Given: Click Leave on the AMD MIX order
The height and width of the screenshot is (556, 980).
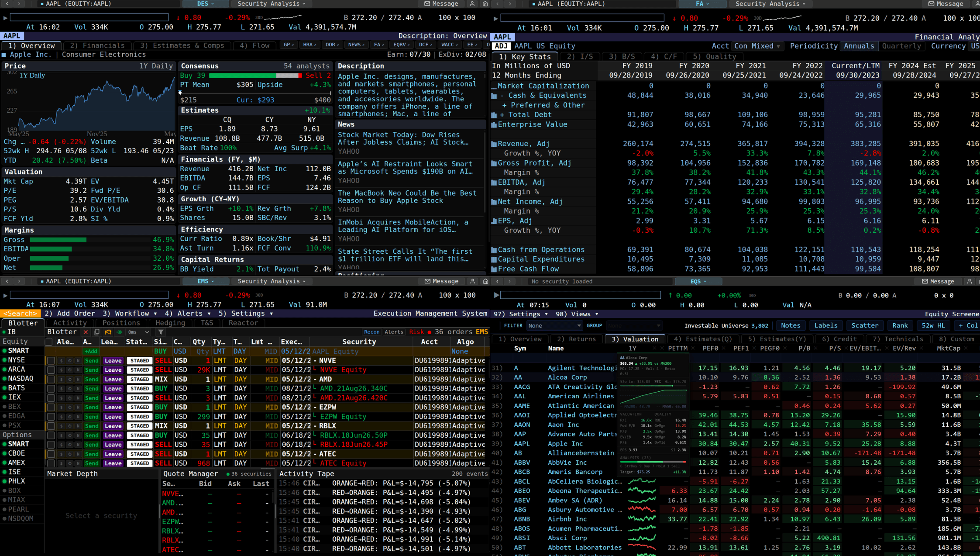Looking at the screenshot, I should [x=113, y=380].
